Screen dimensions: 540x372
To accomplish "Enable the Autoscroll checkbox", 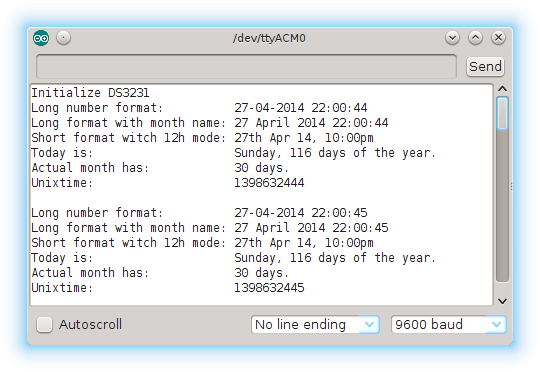I will [x=44, y=324].
